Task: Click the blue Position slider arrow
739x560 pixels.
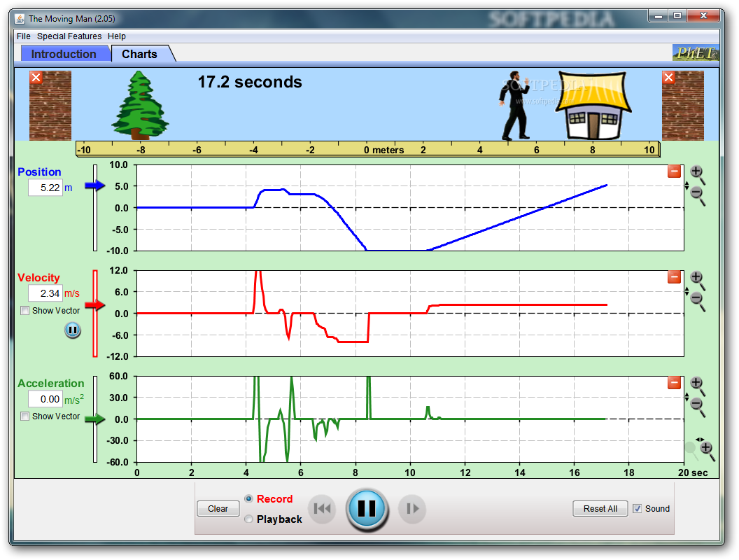Action: (95, 185)
